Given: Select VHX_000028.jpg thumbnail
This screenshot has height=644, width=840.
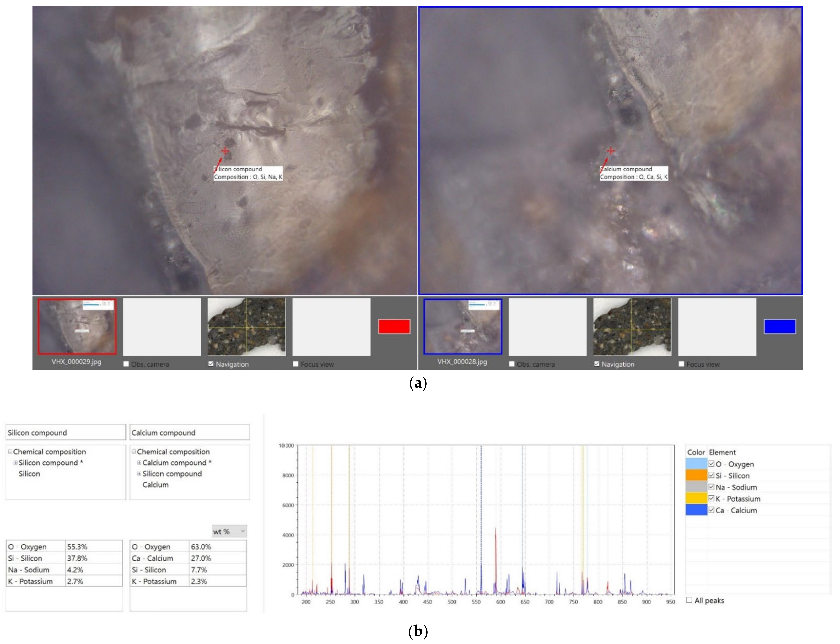Looking at the screenshot, I should [x=462, y=326].
